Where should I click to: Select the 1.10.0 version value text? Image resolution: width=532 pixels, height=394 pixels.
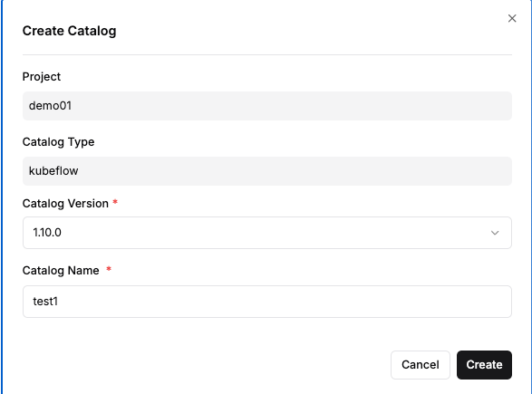click(47, 233)
